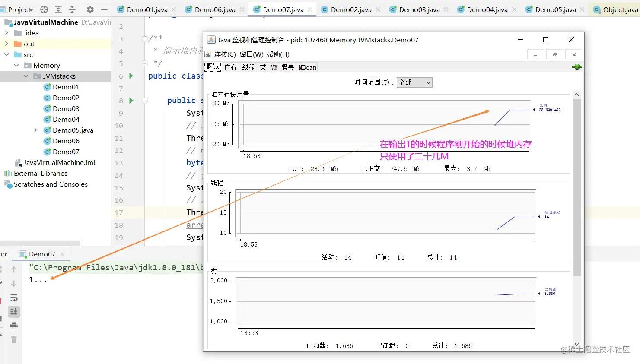Open the MBean tab in JConsole
The image size is (640, 364).
(x=307, y=67)
